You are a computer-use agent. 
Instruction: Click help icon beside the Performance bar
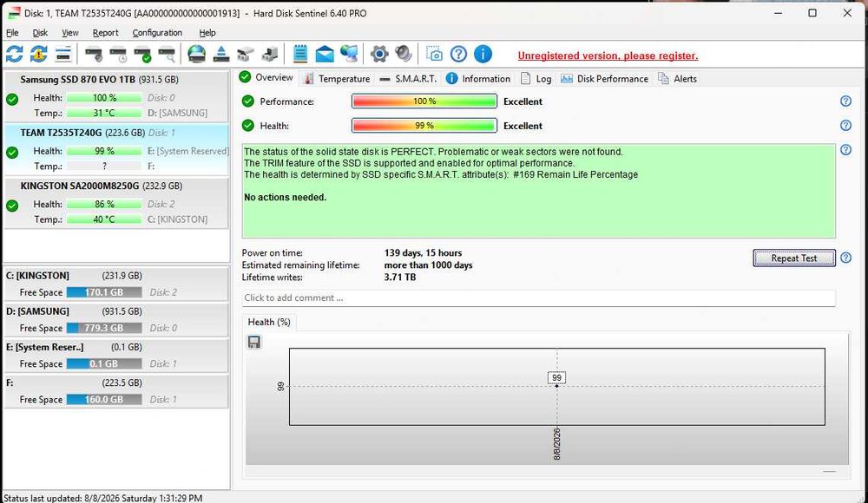click(x=845, y=101)
